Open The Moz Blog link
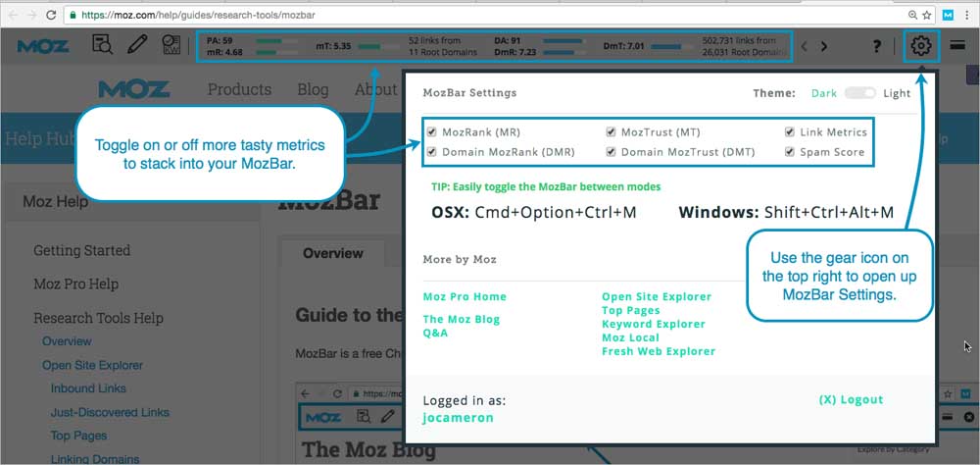Viewport: 980px width, 465px height. [x=462, y=319]
